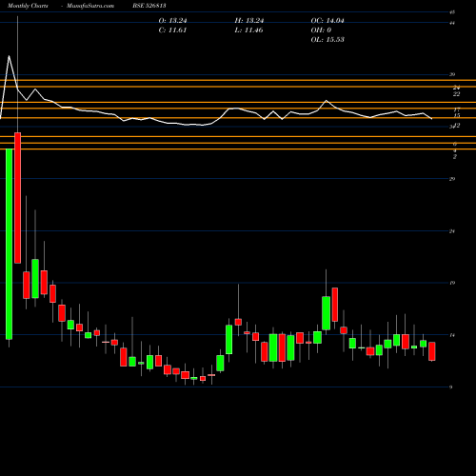Click the 'OL: 15.53' reading
Viewport: 476px width, 476px height.
point(327,40)
